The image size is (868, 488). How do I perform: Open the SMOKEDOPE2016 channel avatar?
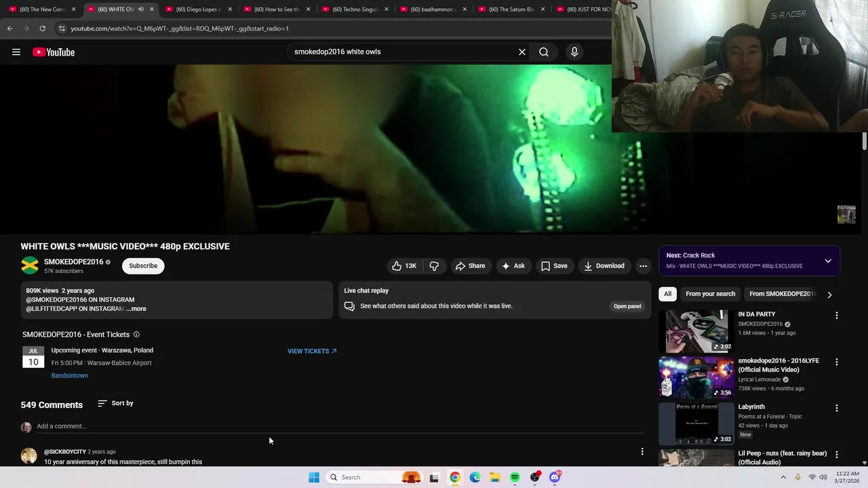30,266
